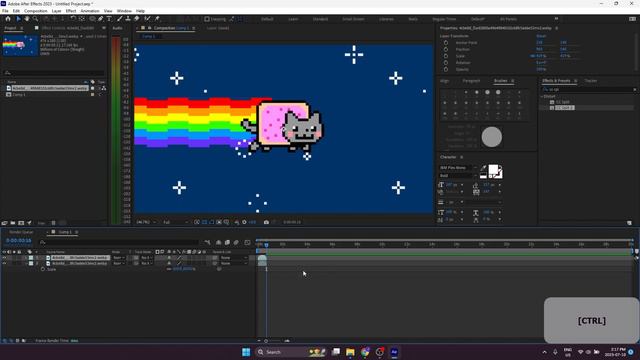
Task: Click the current timecode in the timeline
Action: pyautogui.click(x=19, y=241)
